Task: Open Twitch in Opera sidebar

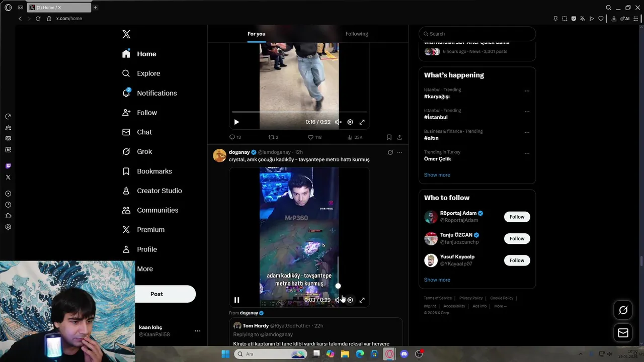Action: [8, 166]
